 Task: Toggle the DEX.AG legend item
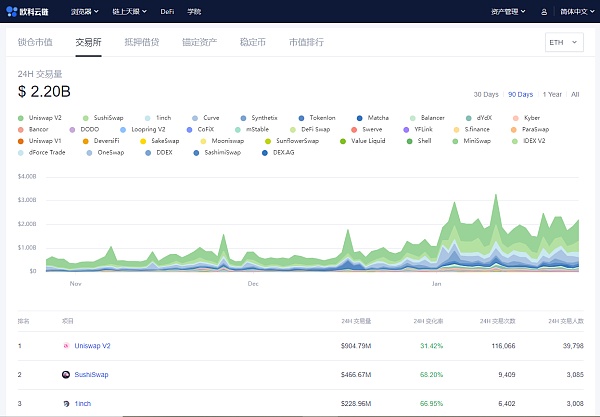284,152
